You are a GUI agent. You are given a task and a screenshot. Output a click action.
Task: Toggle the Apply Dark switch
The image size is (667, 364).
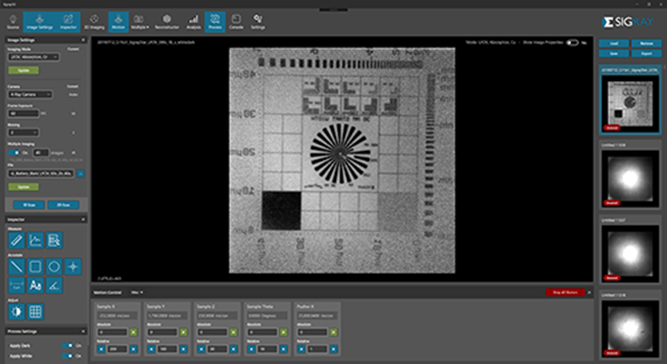[67, 346]
